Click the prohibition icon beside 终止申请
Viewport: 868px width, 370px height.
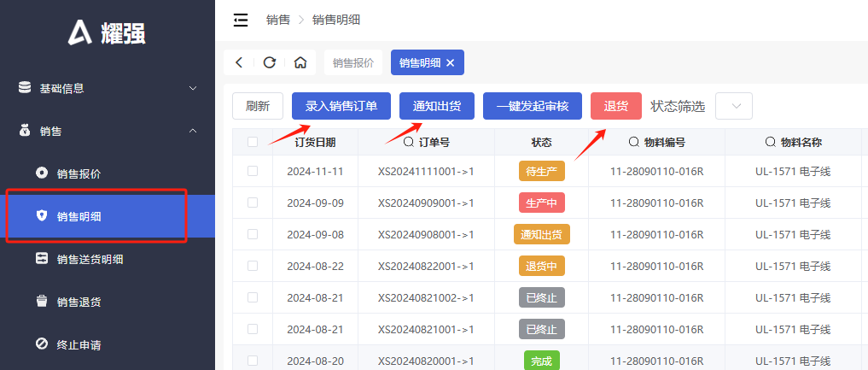42,344
